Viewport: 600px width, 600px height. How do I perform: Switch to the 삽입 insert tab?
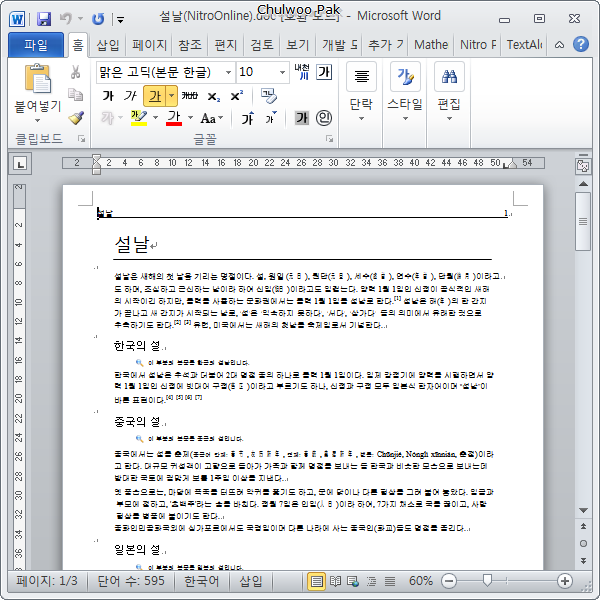click(108, 45)
